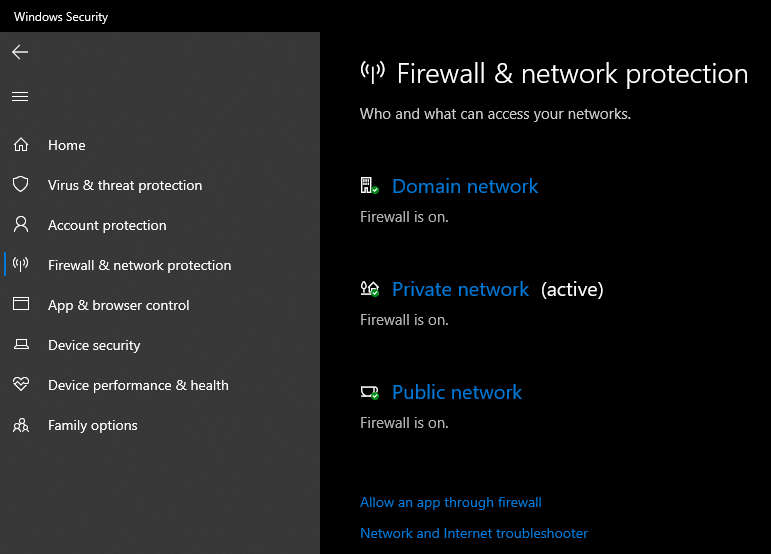This screenshot has width=771, height=554.
Task: Click the Device performance heart icon
Action: 21,385
